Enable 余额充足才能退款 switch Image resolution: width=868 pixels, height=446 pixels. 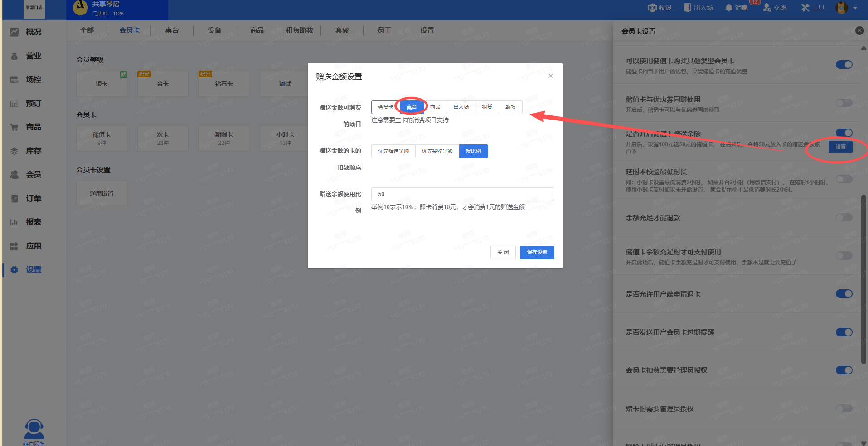(x=844, y=218)
